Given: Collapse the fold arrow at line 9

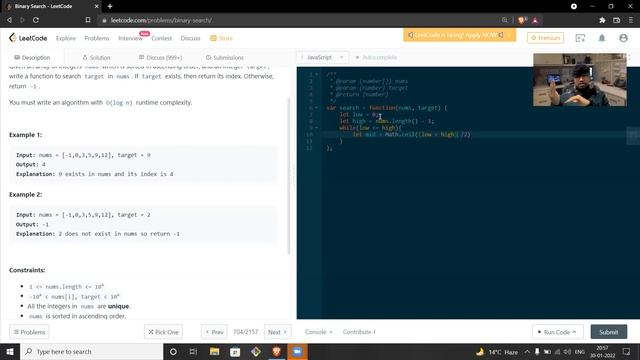Looking at the screenshot, I should click(317, 128).
